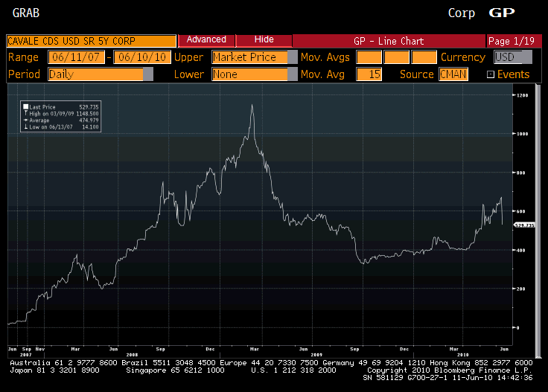Click the last price marker on the y-axis
Image resolution: width=548 pixels, height=392 pixels.
[x=524, y=225]
